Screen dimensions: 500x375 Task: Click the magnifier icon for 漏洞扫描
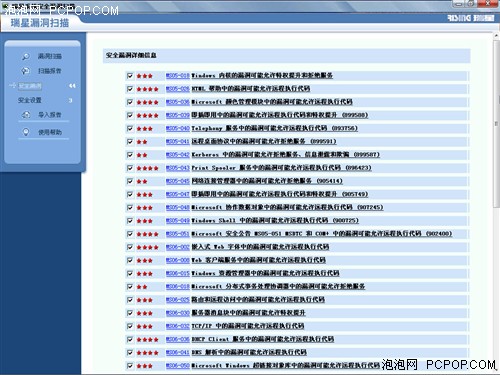click(x=26, y=56)
